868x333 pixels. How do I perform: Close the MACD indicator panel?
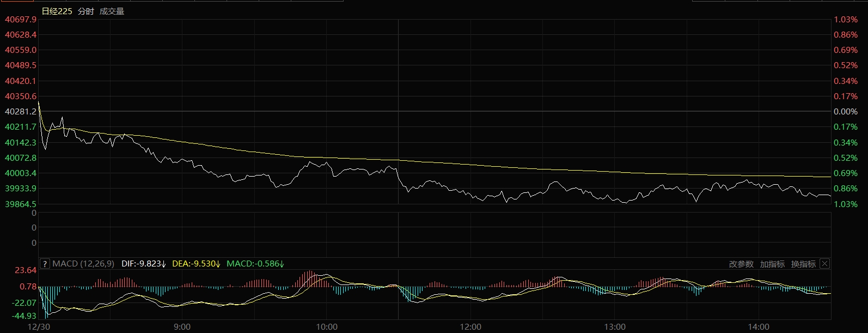click(824, 264)
